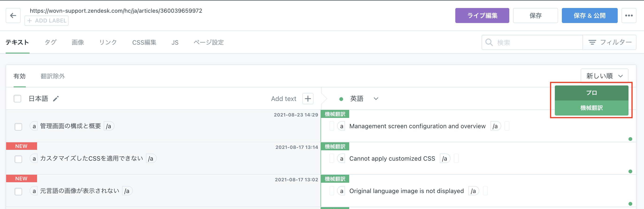This screenshot has width=644, height=209.
Task: Open the three-dot more options menu
Action: [629, 15]
